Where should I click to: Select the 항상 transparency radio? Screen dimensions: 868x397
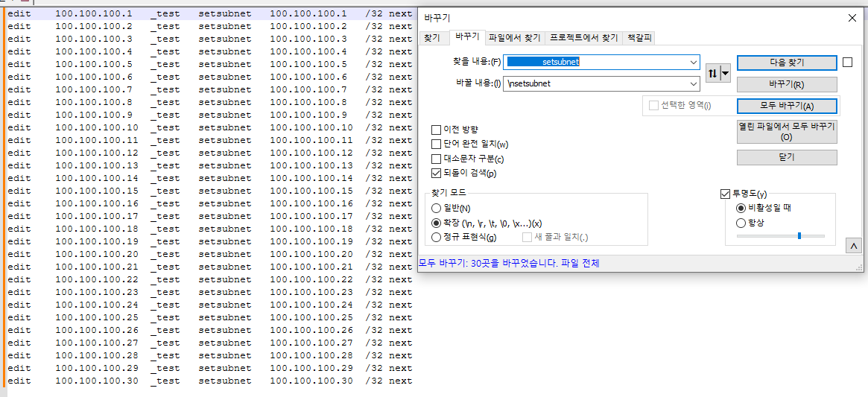coord(741,223)
